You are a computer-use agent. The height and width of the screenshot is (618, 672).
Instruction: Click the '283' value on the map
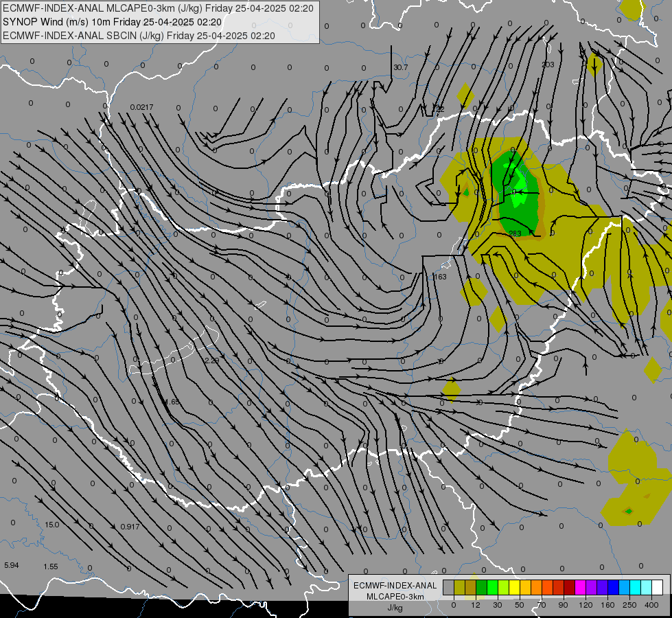515,233
